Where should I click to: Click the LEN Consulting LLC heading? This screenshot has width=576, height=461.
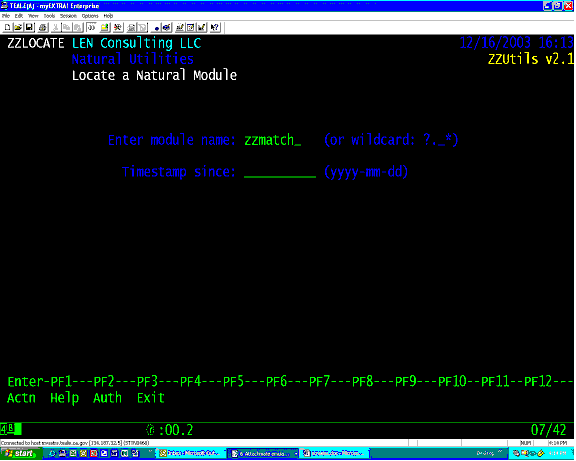point(136,43)
